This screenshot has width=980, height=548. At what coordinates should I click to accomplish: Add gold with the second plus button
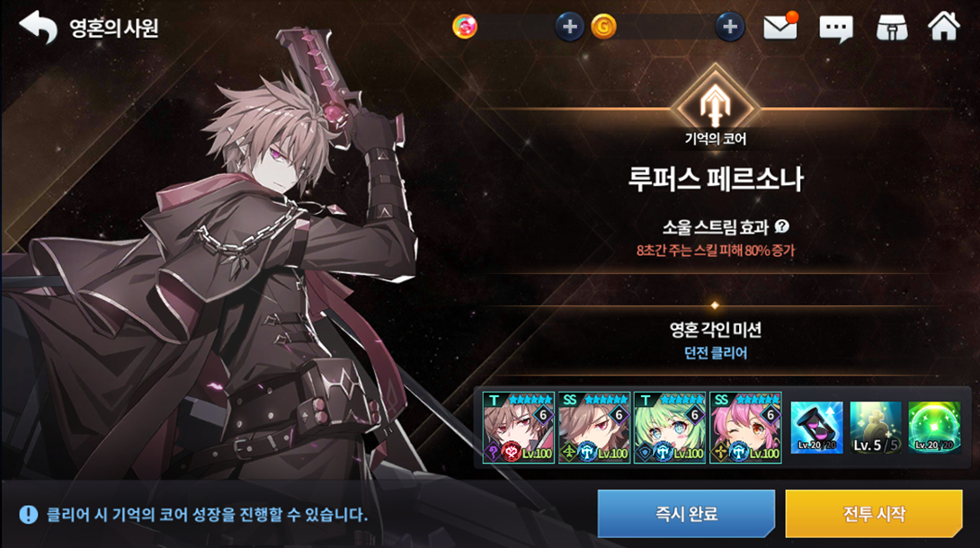point(729,27)
